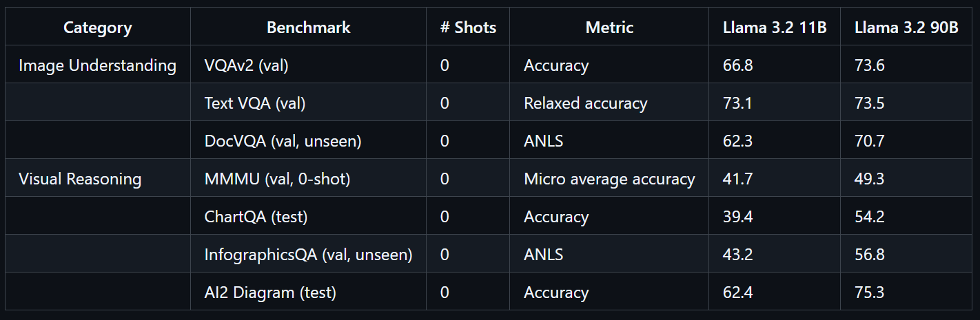Select the Metric column header
980x320 pixels.
click(609, 28)
